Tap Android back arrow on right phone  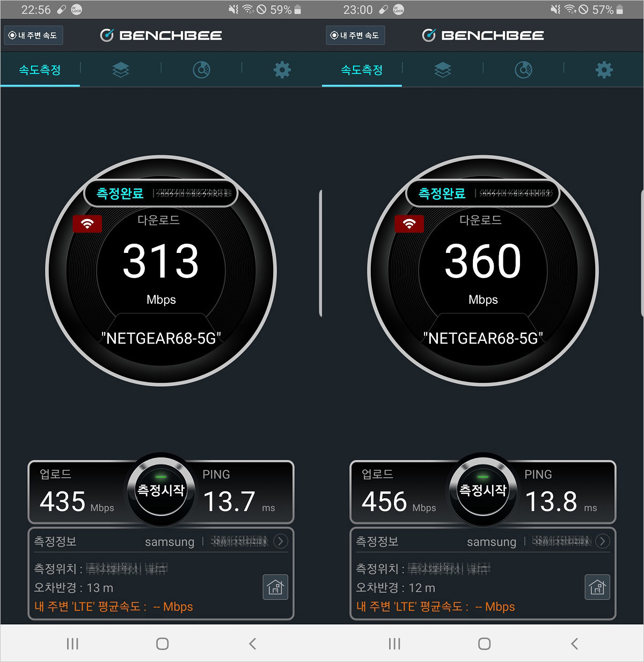(x=574, y=644)
